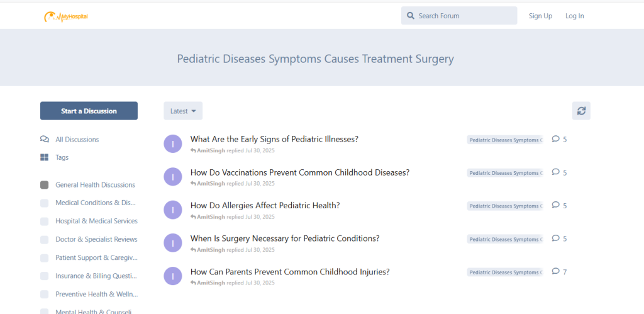Focus the Search Forum input field

[x=464, y=16]
